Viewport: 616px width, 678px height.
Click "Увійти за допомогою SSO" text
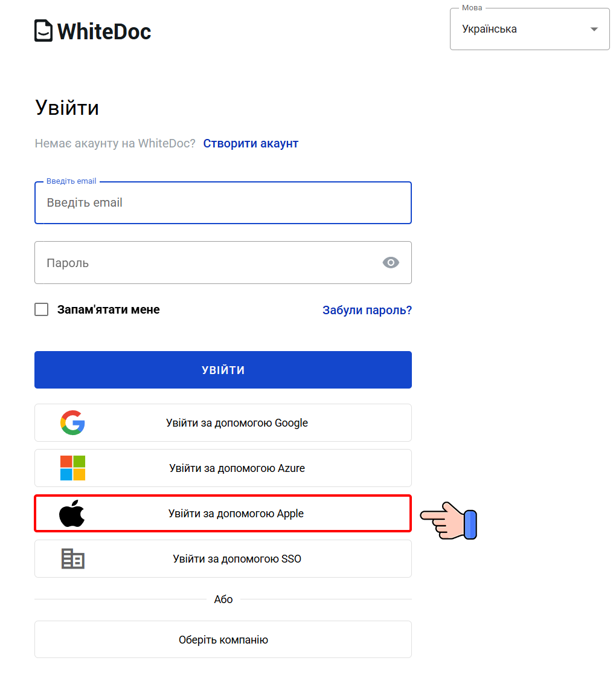[x=237, y=559]
